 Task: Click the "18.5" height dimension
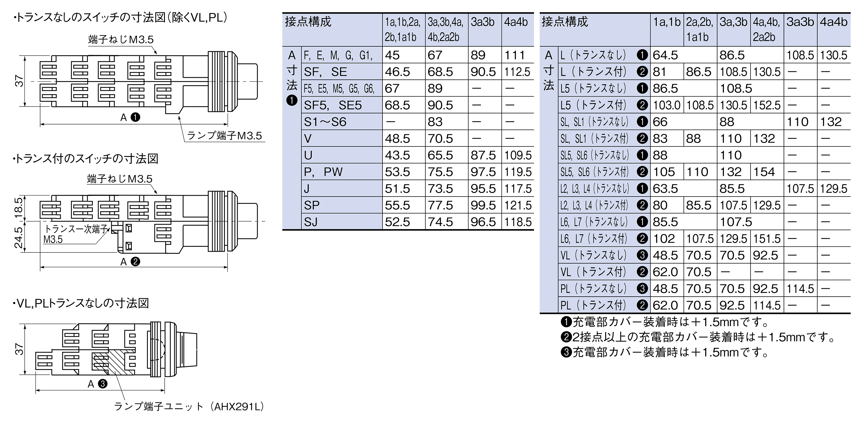click(19, 208)
